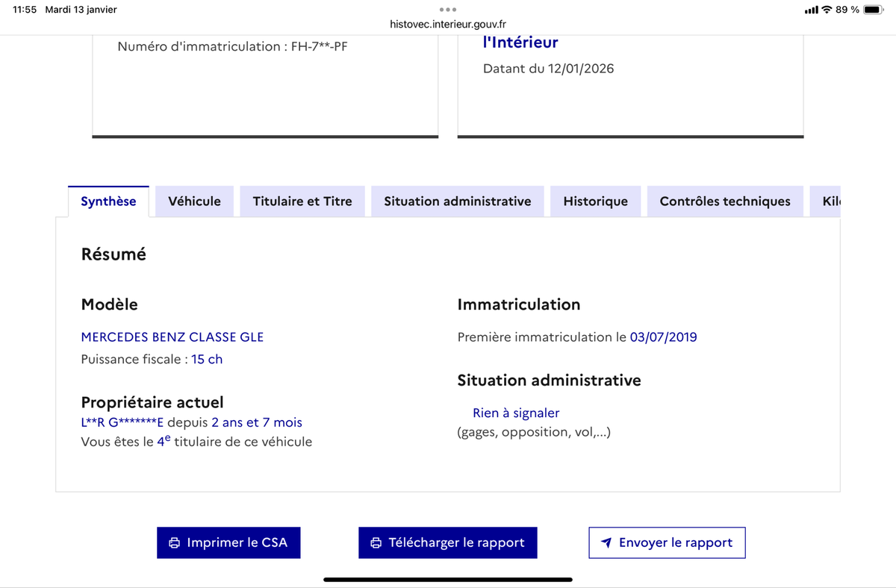Open the Titulaire et Titre tab

(302, 201)
